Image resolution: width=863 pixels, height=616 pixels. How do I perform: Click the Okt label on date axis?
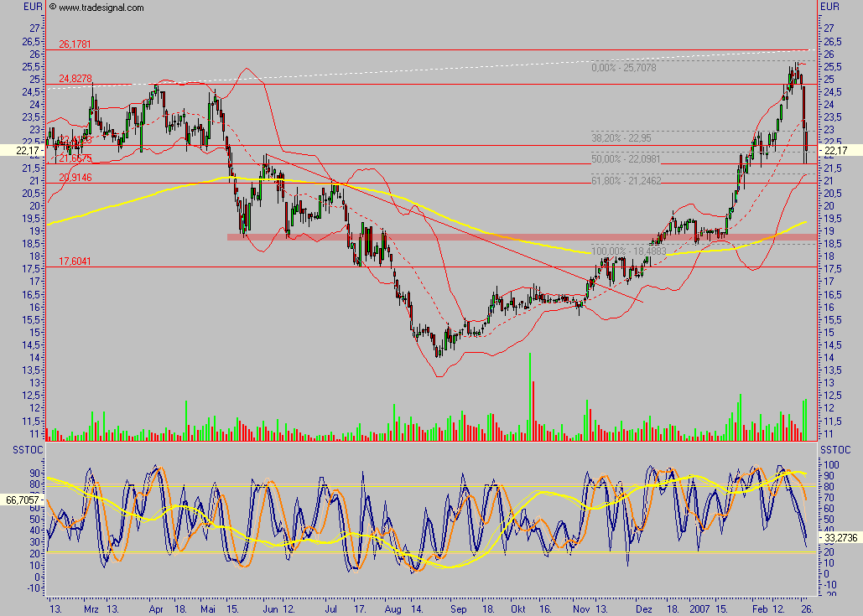pyautogui.click(x=518, y=608)
